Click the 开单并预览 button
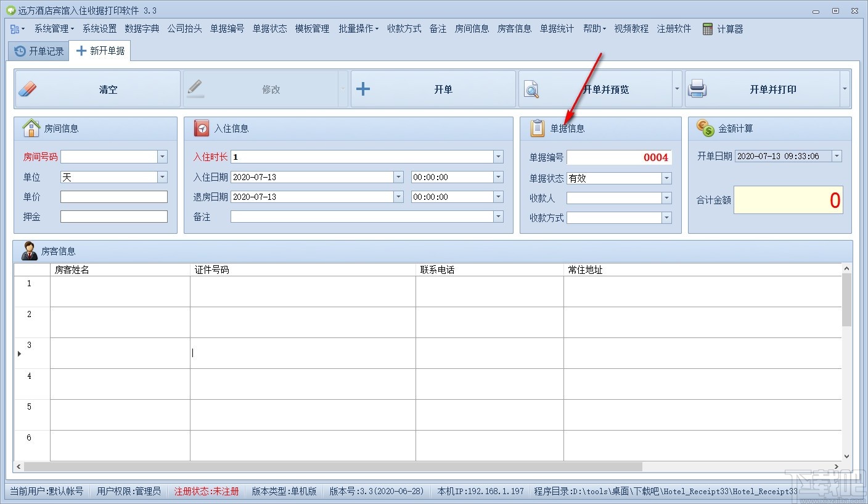 pyautogui.click(x=596, y=89)
